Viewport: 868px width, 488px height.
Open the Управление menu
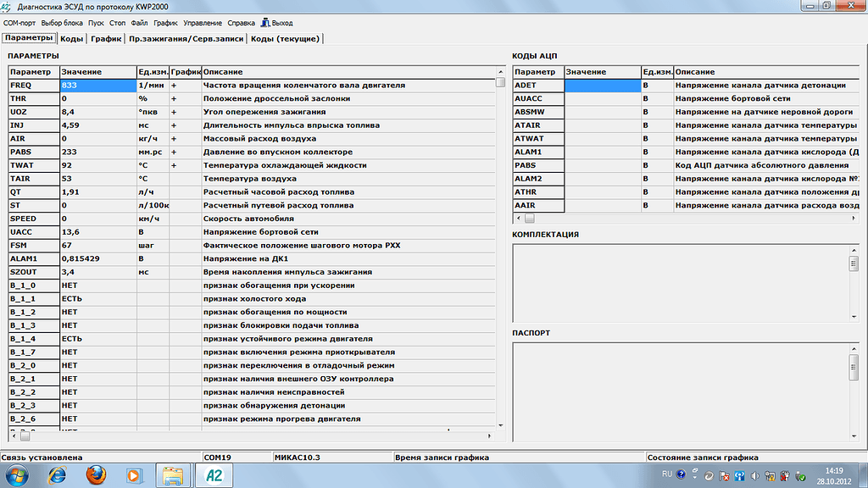[203, 23]
